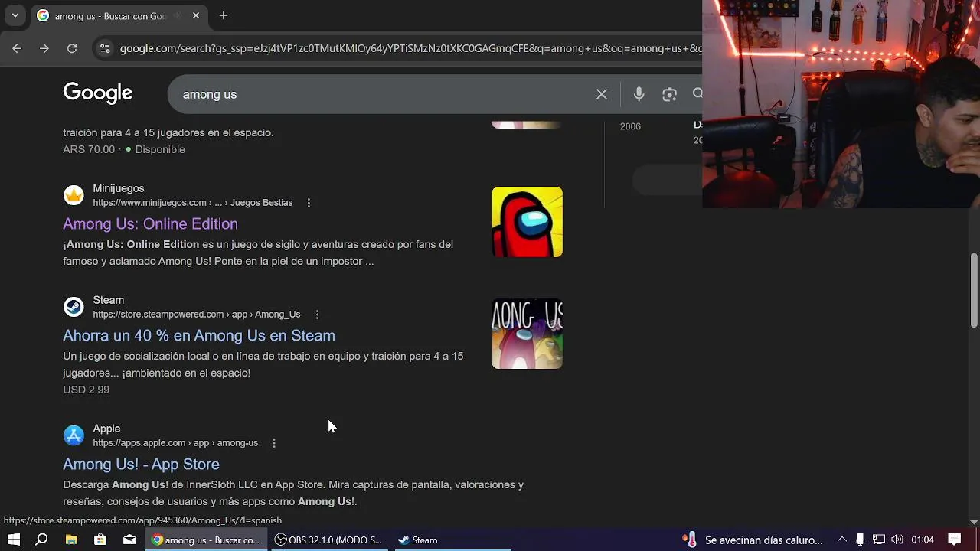Click the minijuegos.com breadcrumb URL

click(x=193, y=203)
